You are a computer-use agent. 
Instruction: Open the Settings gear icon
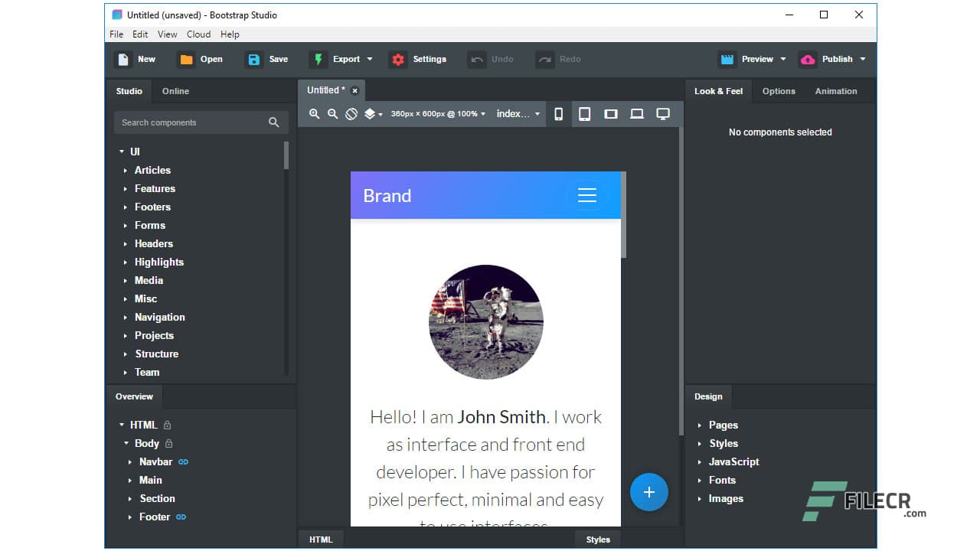tap(397, 59)
